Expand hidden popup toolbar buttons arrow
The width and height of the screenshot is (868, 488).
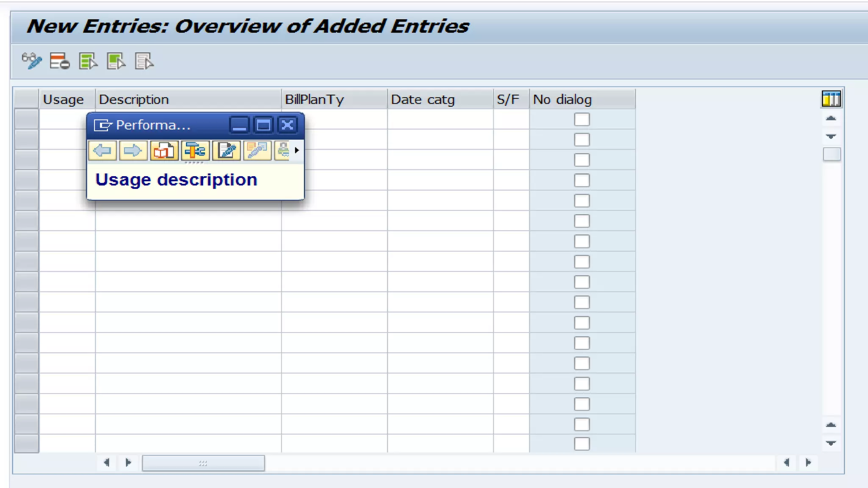click(x=297, y=150)
